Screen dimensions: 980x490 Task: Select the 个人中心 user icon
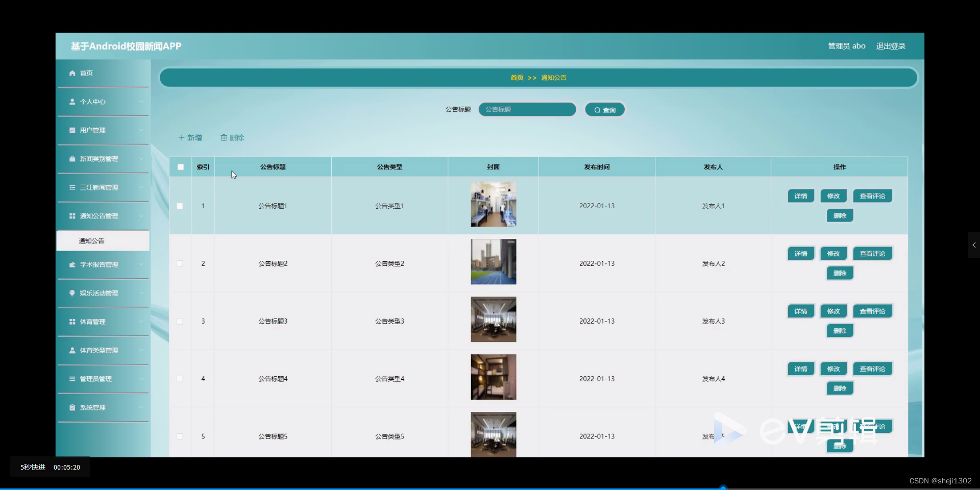point(72,102)
